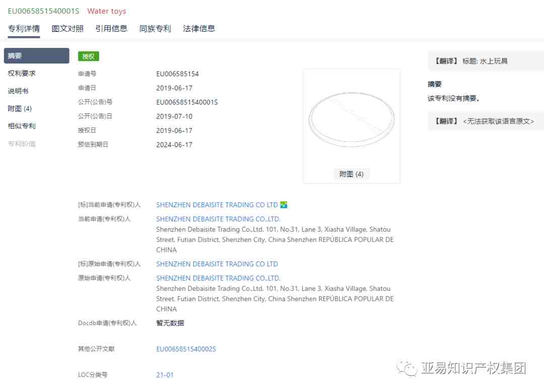Open [标]原始申请人 SHENZHEN DEBAISITE TRADING CO LTD link
Viewport: 544px width, 392px height.
(217, 264)
